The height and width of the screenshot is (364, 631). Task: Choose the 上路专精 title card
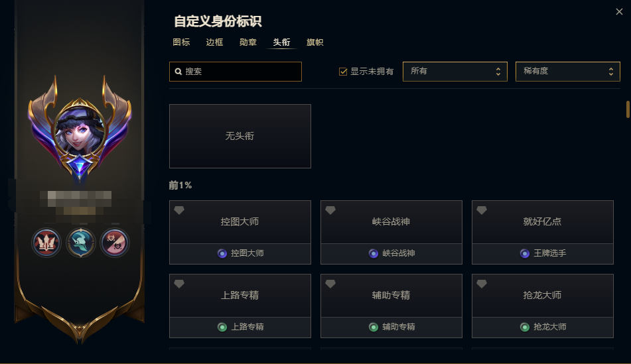(x=240, y=306)
